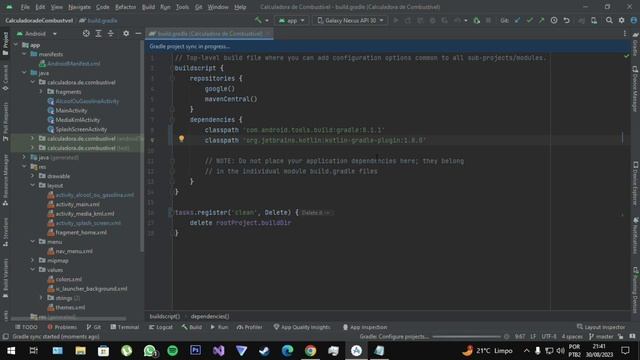Click the yellow lightbulb intention icon

pyautogui.click(x=181, y=139)
